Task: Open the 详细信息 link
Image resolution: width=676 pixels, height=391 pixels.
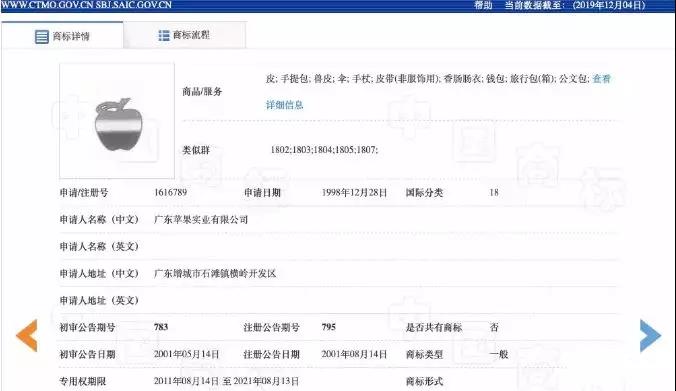Action: (x=284, y=105)
